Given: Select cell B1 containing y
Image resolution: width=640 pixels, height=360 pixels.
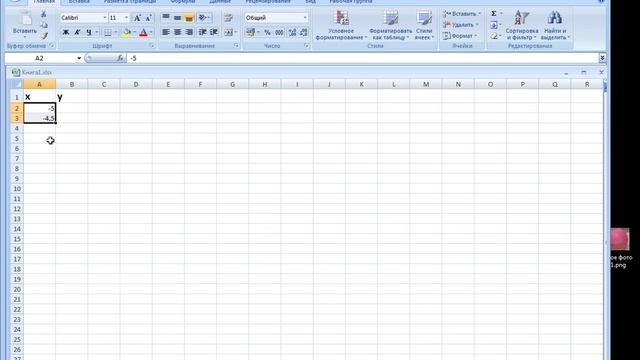Looking at the screenshot, I should [72, 97].
